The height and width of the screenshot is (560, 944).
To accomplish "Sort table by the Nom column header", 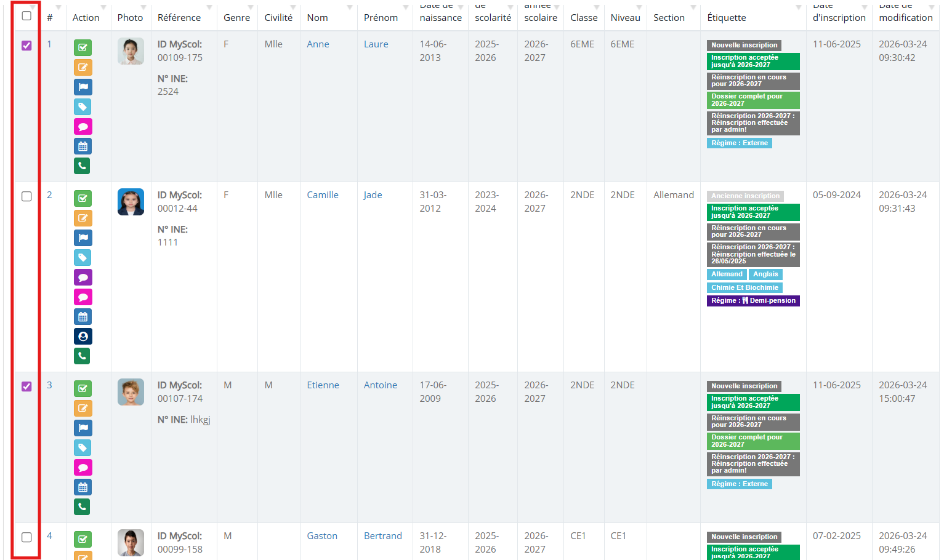I will [x=318, y=18].
